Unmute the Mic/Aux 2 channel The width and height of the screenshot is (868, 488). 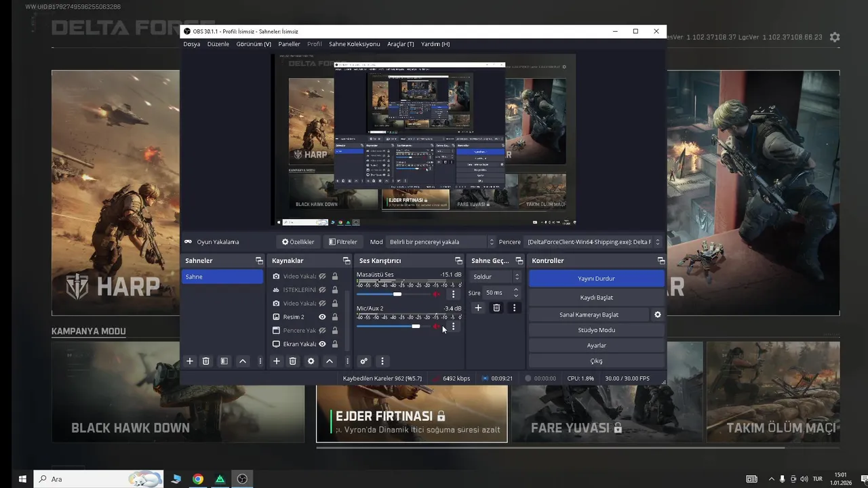437,327
